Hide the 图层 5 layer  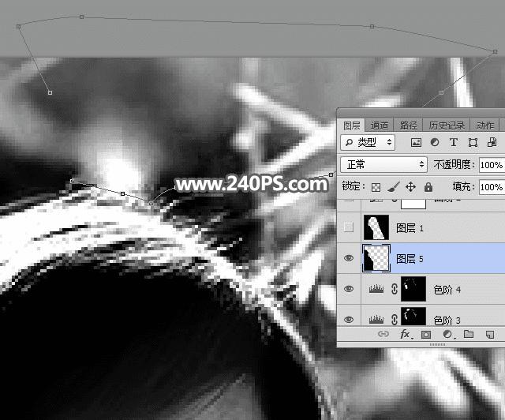pyautogui.click(x=349, y=258)
